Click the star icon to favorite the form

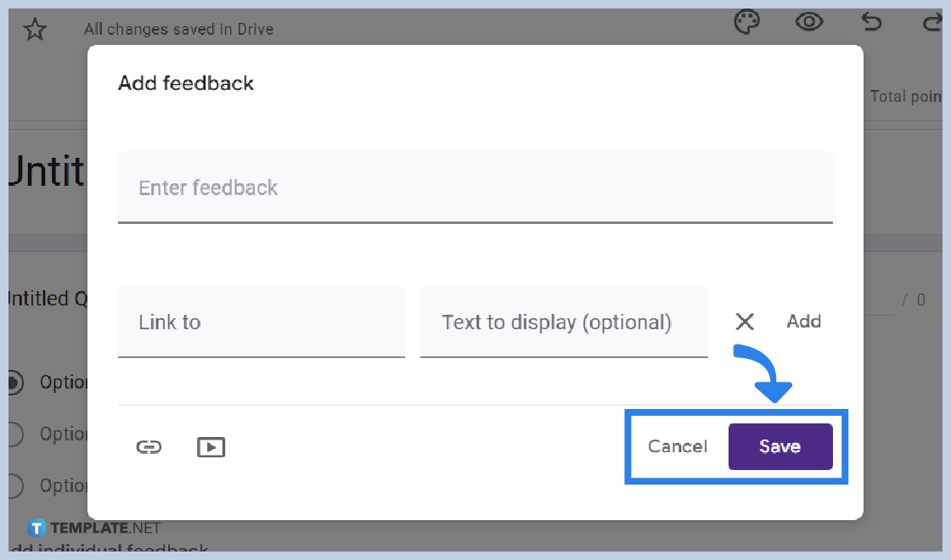tap(35, 29)
